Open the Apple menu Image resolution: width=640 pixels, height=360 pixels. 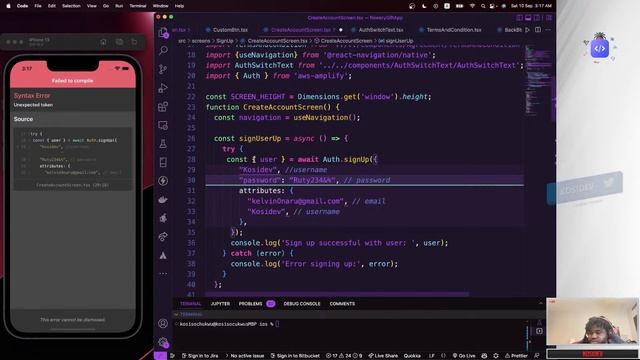[8, 6]
